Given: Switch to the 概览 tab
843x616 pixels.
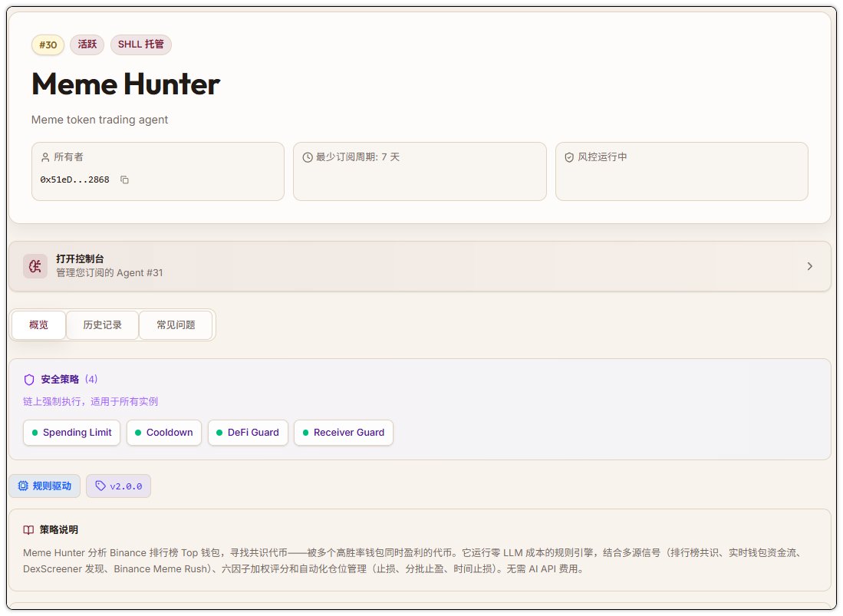Looking at the screenshot, I should point(38,324).
